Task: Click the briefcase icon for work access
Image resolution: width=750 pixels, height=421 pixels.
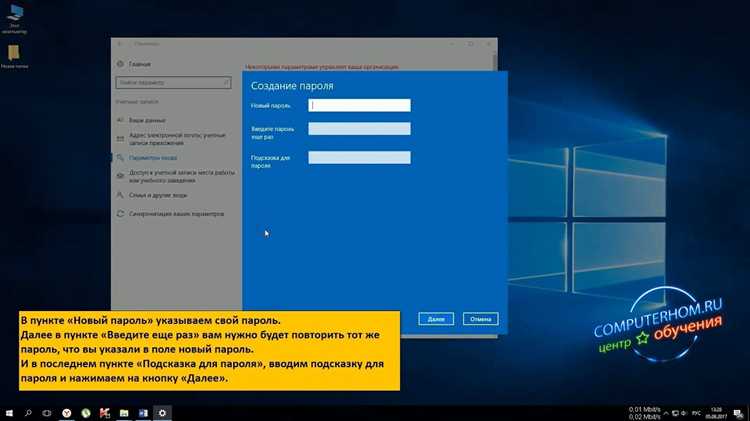Action: click(x=121, y=176)
